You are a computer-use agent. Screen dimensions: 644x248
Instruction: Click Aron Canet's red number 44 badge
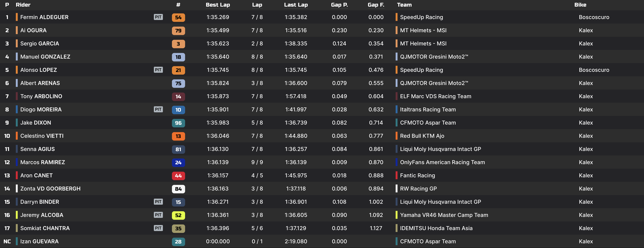coord(178,176)
